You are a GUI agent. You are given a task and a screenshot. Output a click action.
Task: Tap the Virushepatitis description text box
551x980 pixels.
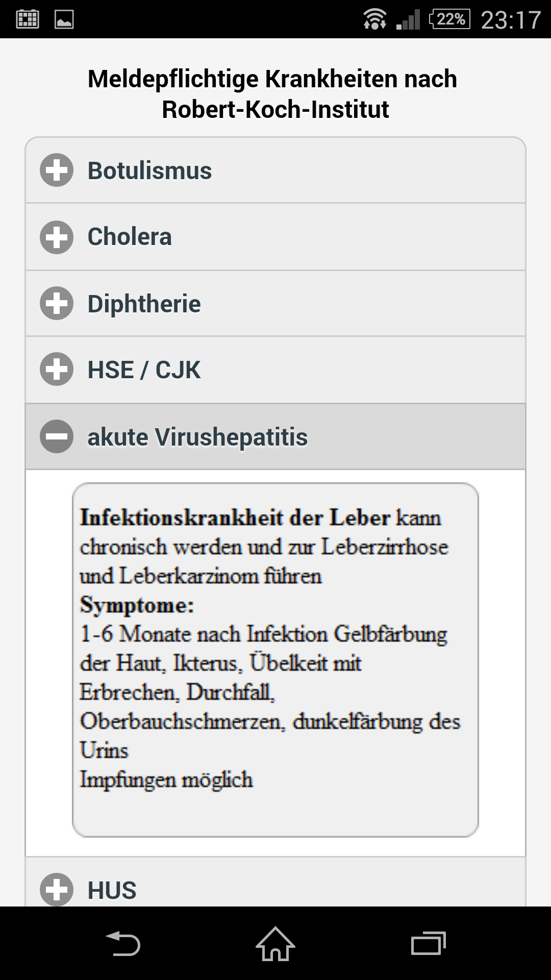(x=275, y=659)
